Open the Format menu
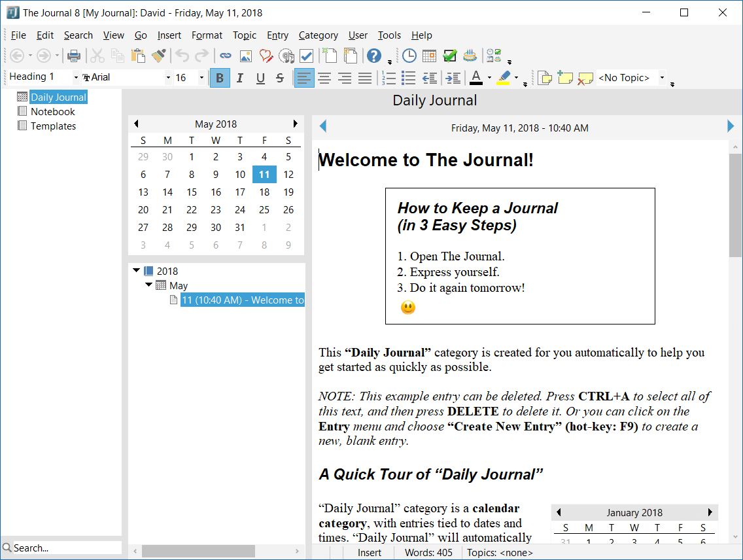 207,35
